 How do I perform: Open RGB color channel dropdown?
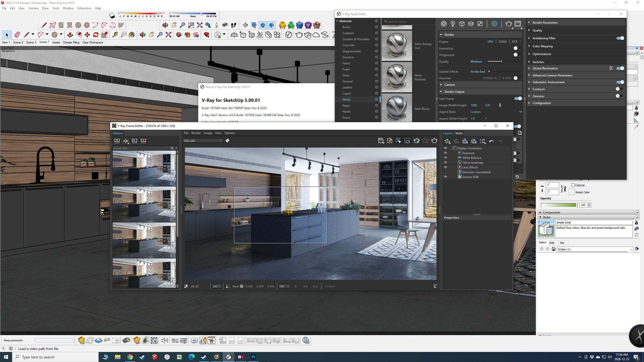[203, 141]
